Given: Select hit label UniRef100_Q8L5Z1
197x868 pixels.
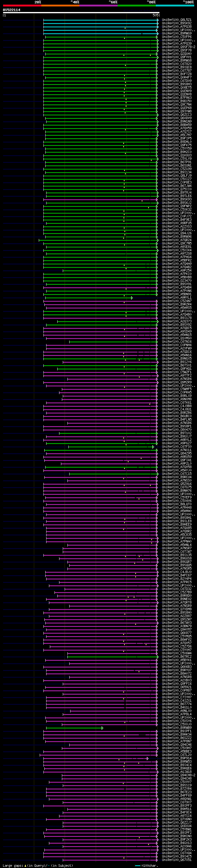Looking at the screenshot, I should [x=177, y=20].
